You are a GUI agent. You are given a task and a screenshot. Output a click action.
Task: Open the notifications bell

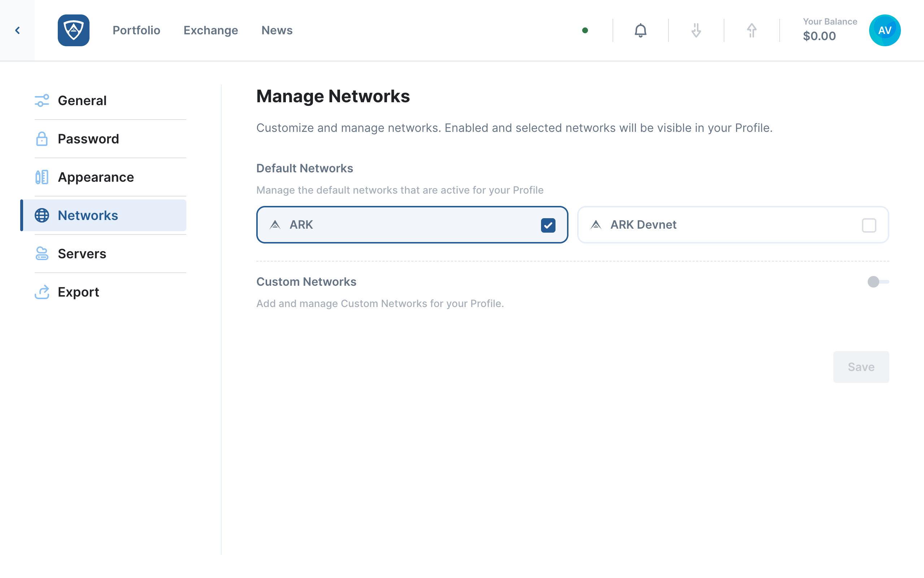point(640,30)
